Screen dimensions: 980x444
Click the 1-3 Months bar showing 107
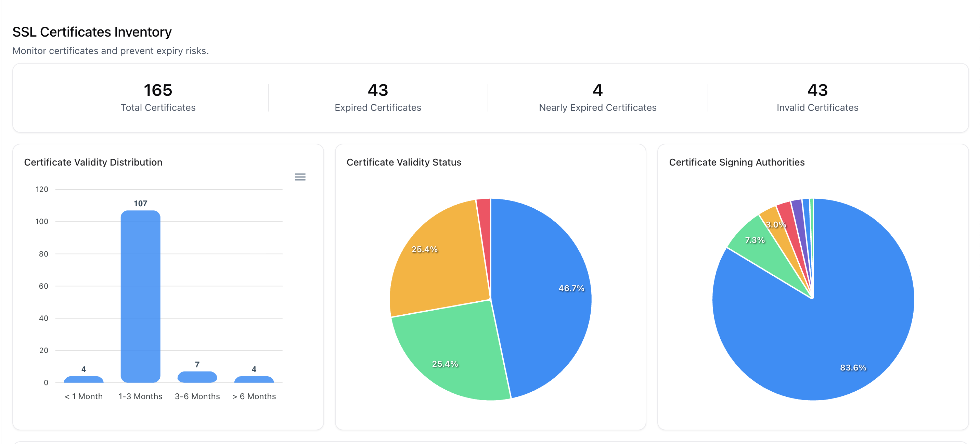click(x=140, y=297)
